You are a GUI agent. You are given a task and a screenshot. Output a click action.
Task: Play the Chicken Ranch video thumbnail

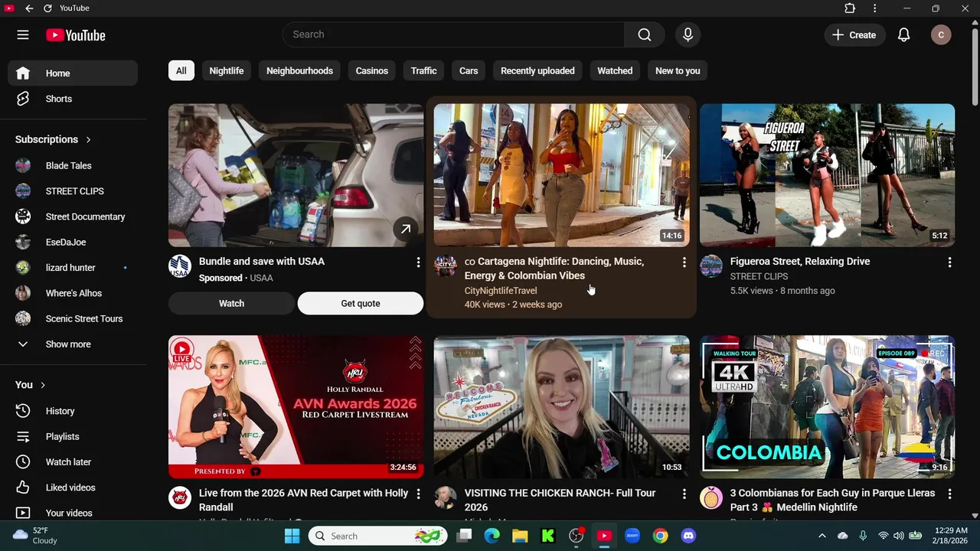561,407
